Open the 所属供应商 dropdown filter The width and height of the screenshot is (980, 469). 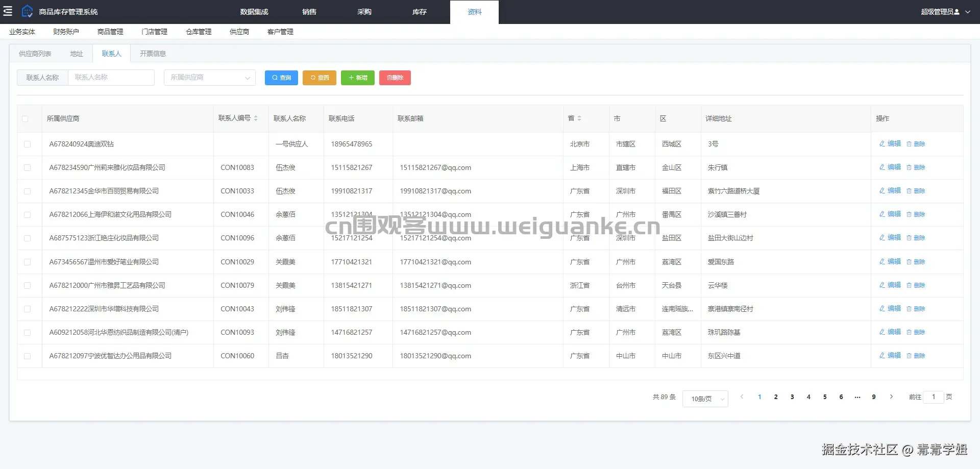tap(210, 78)
